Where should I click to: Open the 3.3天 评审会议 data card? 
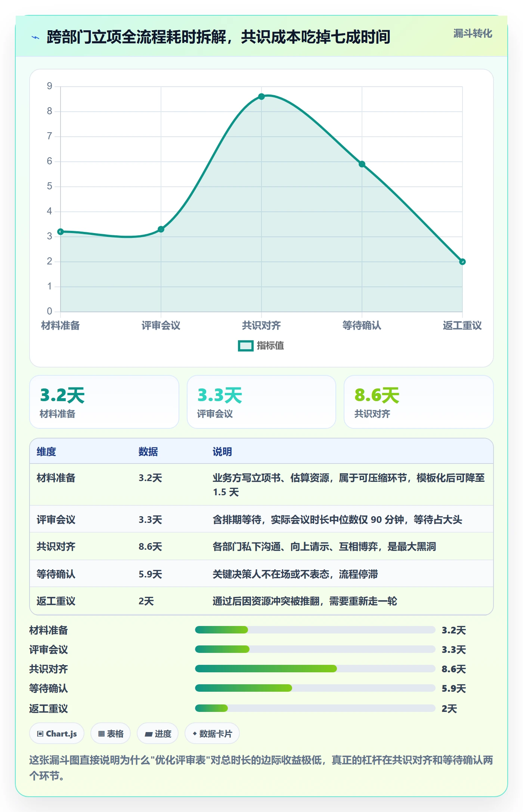[261, 402]
